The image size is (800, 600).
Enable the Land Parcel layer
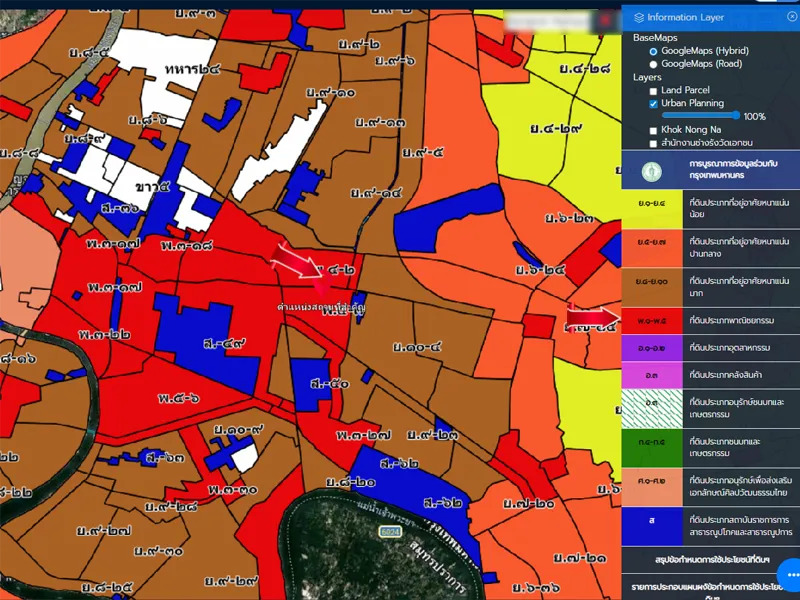click(x=654, y=91)
